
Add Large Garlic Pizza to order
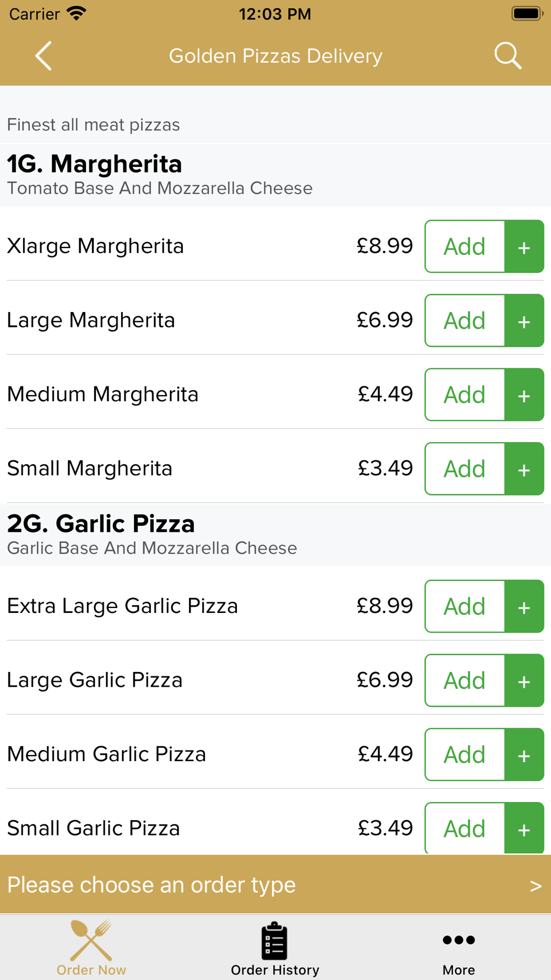[465, 680]
